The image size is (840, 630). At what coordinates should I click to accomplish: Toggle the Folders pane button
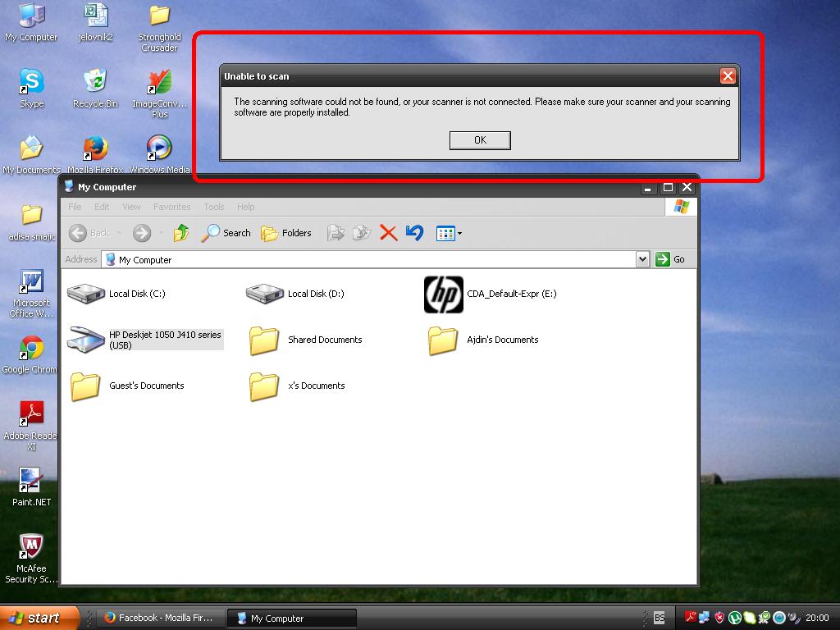coord(286,233)
